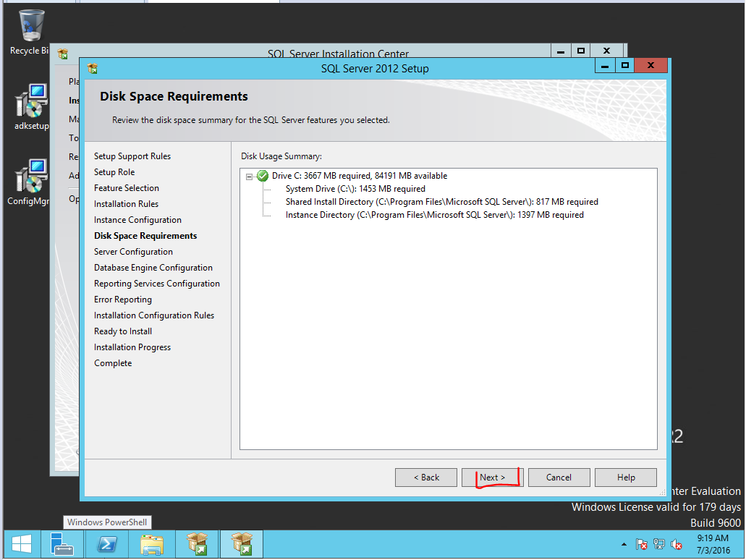Click the Disk Usage Summary label
Screen dimensions: 746x560
click(281, 156)
